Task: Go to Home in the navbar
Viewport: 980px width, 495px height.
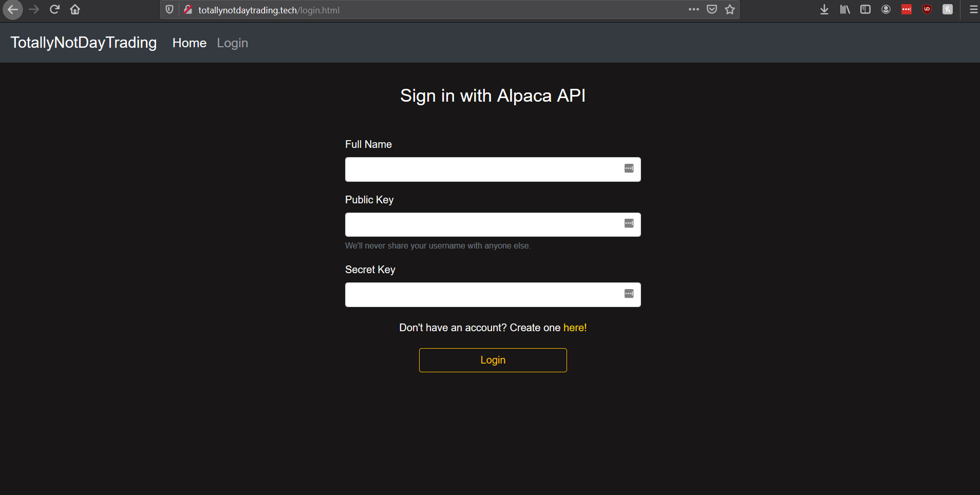Action: point(190,43)
